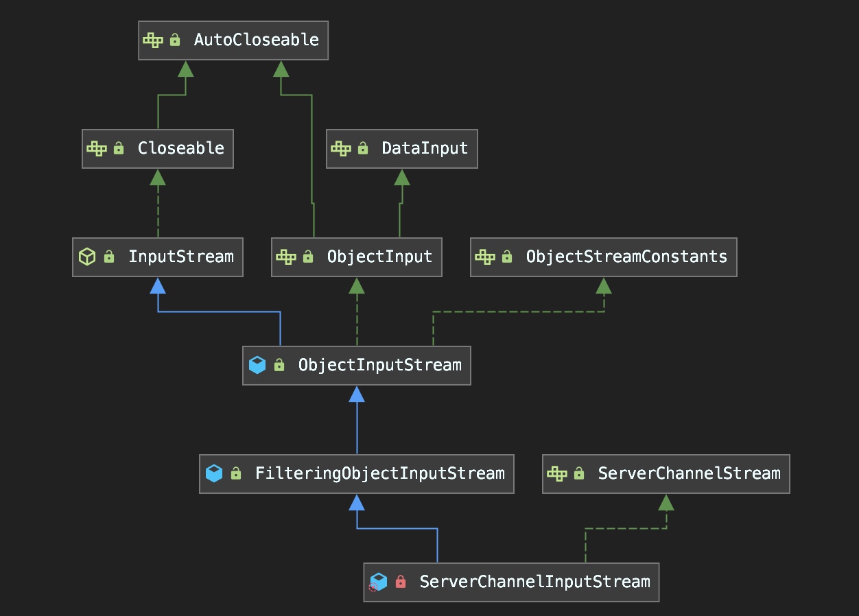The image size is (859, 616).
Task: Click the interface icon beside AutoCloseable
Action: coord(153,40)
